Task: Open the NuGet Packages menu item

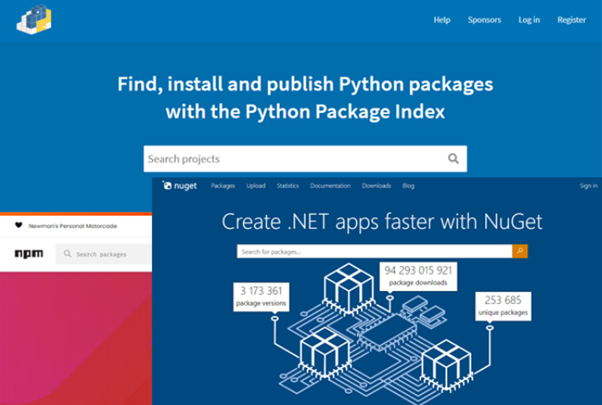Action: coord(223,186)
